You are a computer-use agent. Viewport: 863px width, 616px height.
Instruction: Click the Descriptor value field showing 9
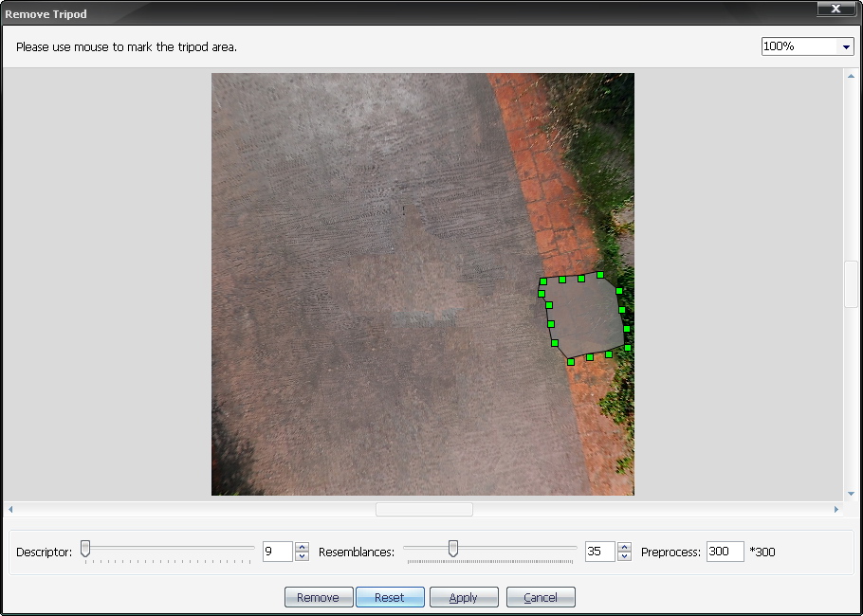[x=277, y=552]
